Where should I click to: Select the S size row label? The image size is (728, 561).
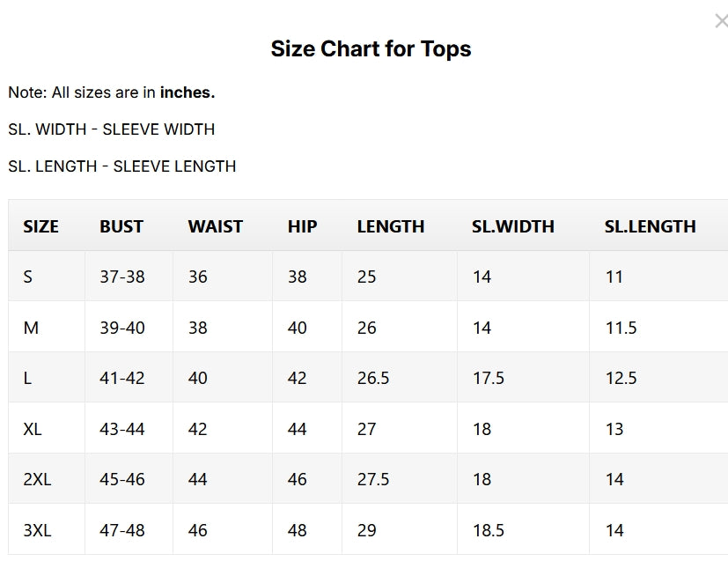[x=28, y=277]
